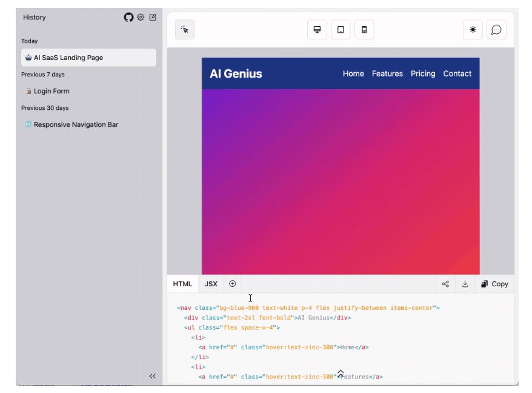The image size is (532, 393).
Task: Click the new chat compose icon
Action: click(x=153, y=18)
